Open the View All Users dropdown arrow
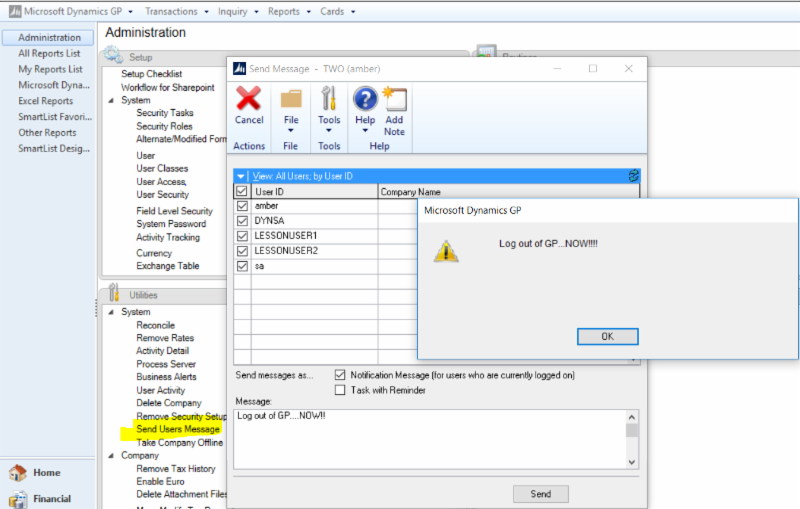 click(240, 176)
